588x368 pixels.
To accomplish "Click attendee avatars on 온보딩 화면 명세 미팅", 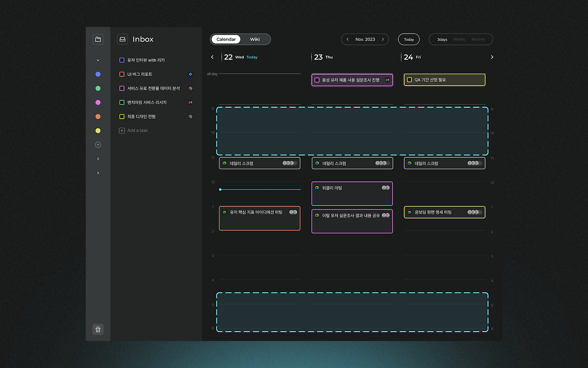I will [x=475, y=212].
